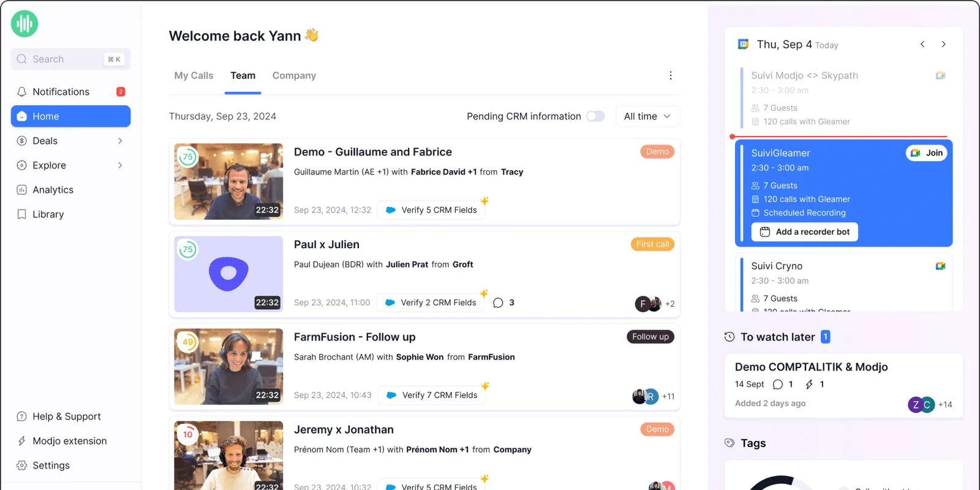Open the Paul x Julien call title
This screenshot has height=490, width=980.
326,245
